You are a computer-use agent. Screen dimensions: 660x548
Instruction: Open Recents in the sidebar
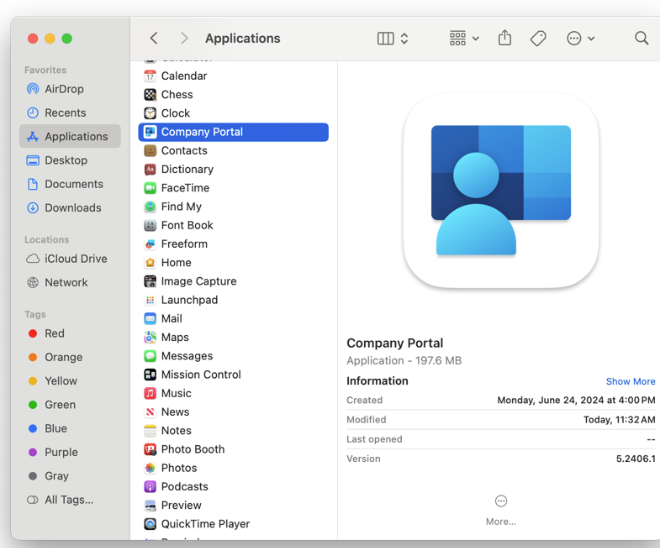(70, 113)
